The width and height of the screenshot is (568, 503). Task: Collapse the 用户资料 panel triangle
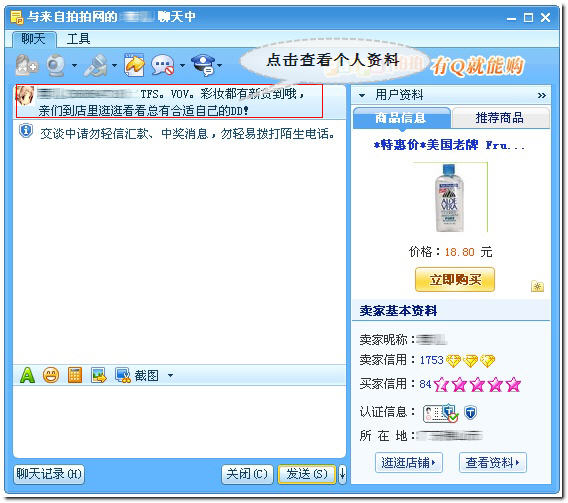pos(362,96)
